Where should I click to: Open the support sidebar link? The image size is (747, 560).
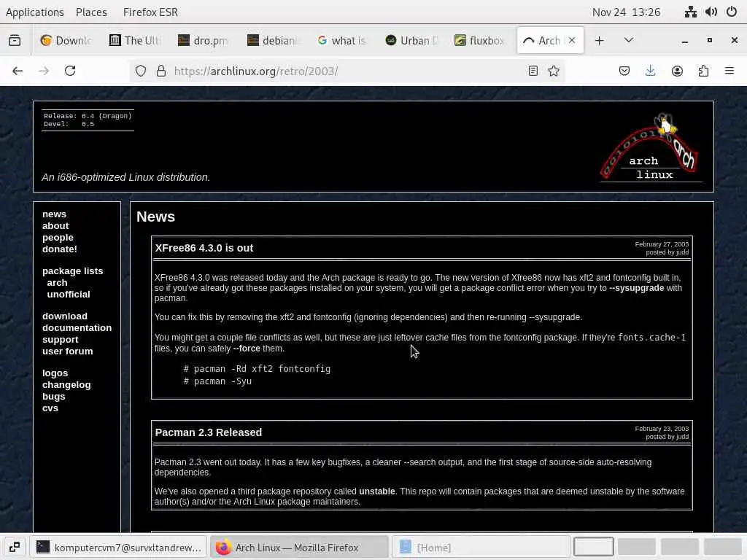pos(60,340)
